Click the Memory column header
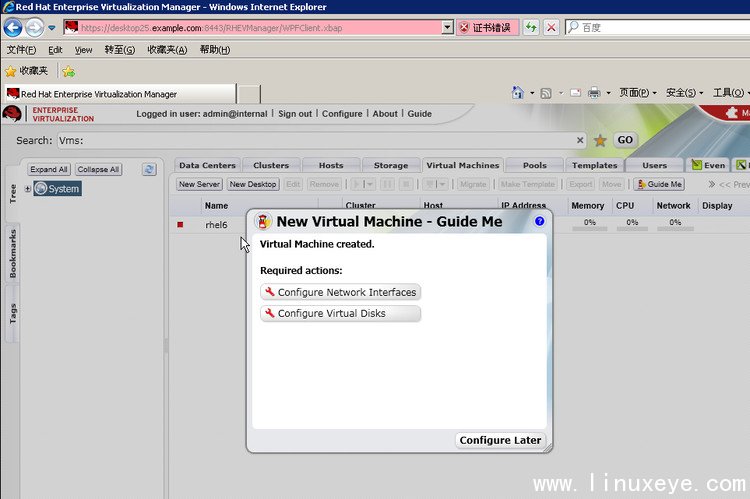 tap(587, 206)
